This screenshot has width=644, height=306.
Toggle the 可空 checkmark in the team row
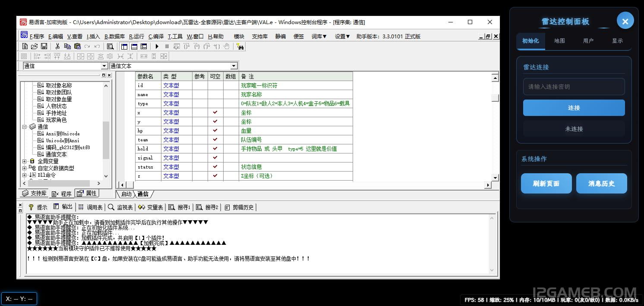(215, 140)
